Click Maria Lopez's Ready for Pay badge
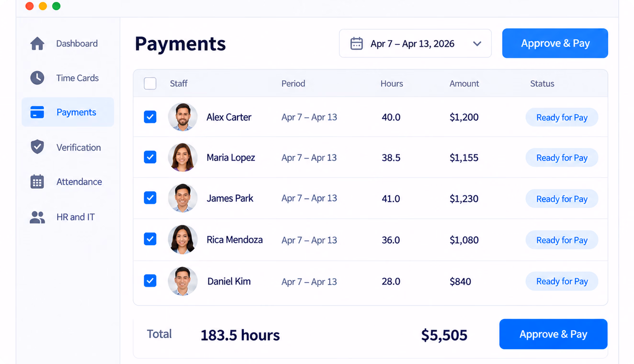Image resolution: width=634 pixels, height=364 pixels. (562, 158)
